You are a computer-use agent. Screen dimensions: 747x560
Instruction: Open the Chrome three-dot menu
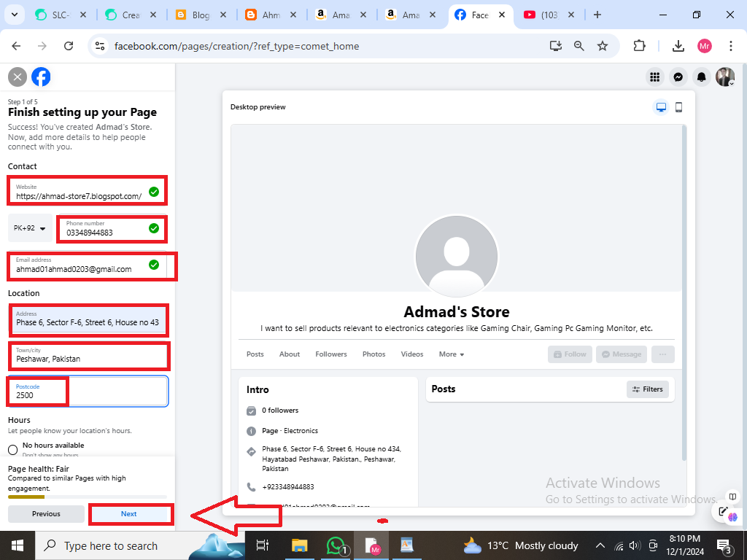click(731, 46)
